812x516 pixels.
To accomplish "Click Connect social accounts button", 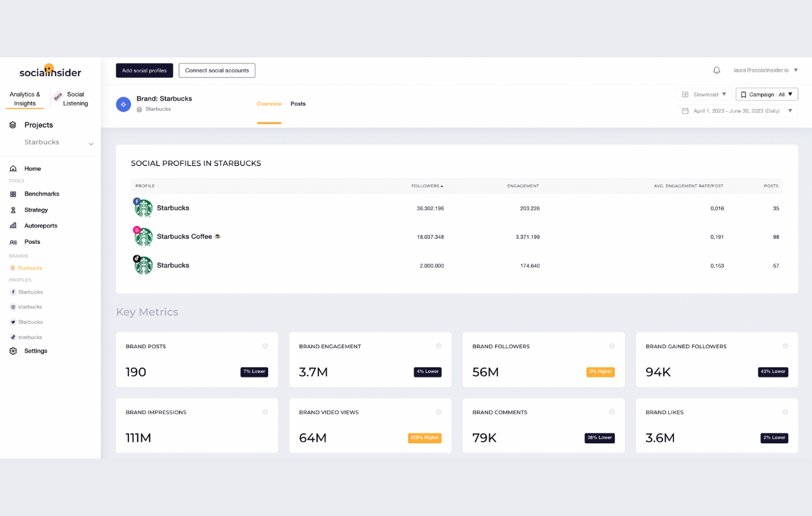I will click(217, 70).
